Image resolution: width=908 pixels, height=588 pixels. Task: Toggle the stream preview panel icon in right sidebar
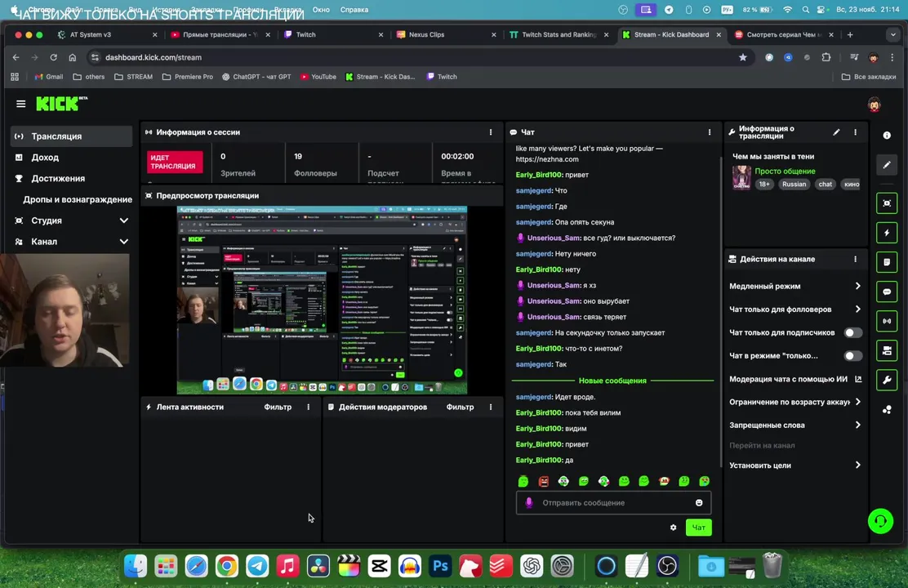(x=887, y=203)
